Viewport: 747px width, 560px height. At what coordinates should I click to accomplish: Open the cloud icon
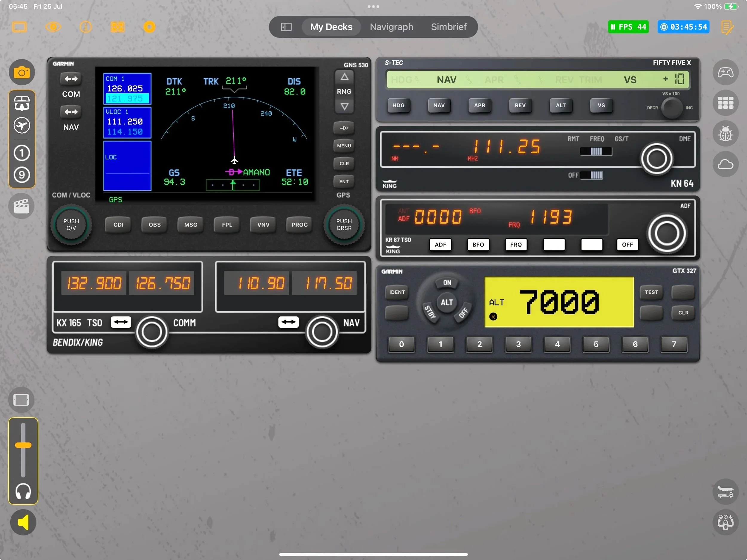725,164
